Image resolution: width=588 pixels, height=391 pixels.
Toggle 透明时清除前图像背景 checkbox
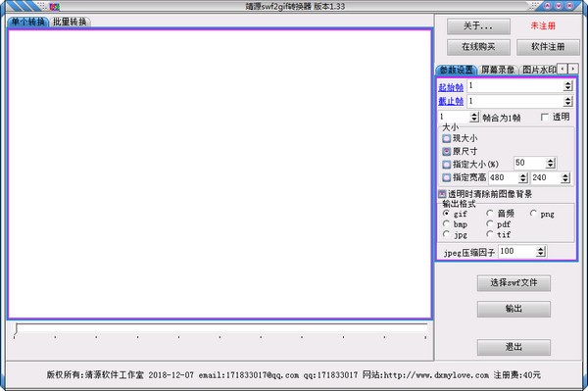click(x=442, y=194)
